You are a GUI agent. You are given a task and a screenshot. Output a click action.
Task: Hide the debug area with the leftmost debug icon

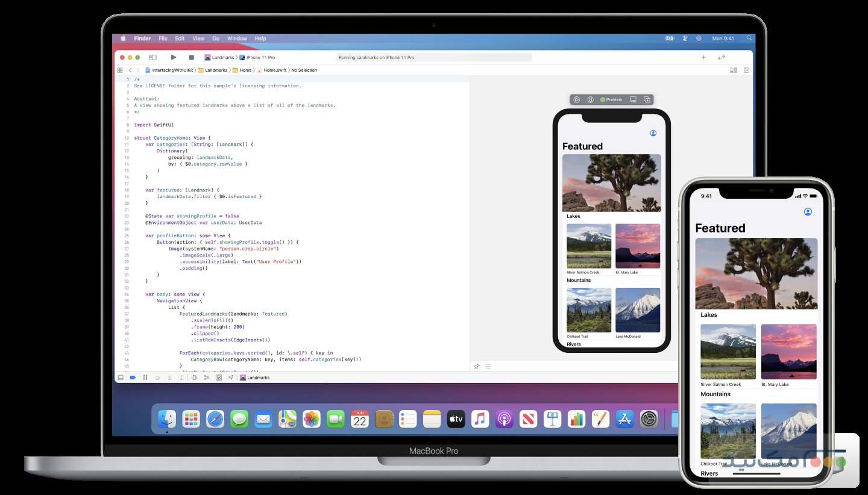tap(122, 377)
